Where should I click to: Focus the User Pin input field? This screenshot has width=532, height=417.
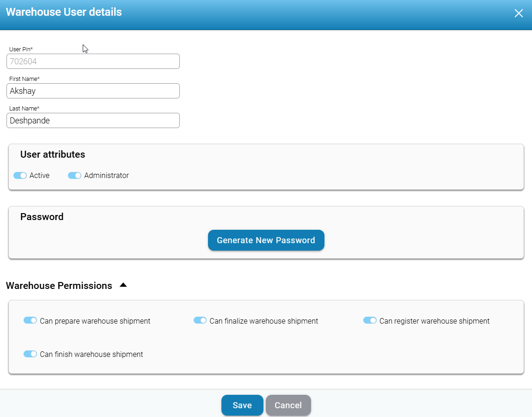[x=93, y=61]
